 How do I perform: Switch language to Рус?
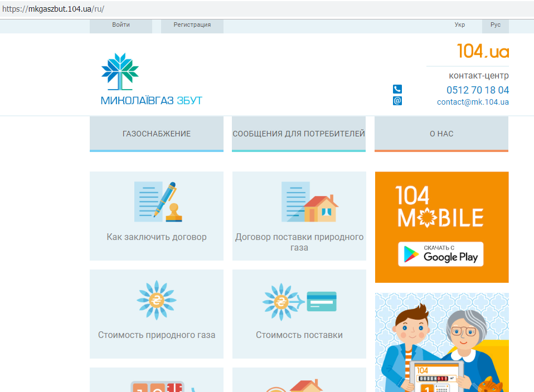[x=495, y=25]
